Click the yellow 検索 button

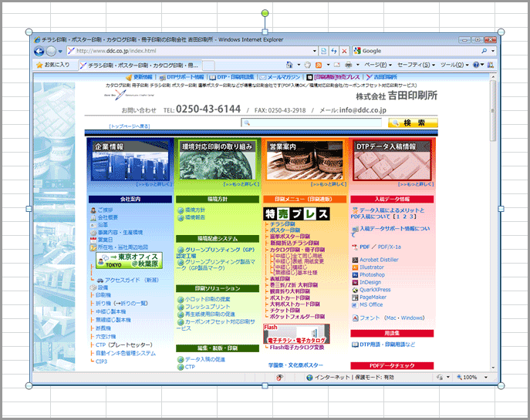pyautogui.click(x=413, y=123)
